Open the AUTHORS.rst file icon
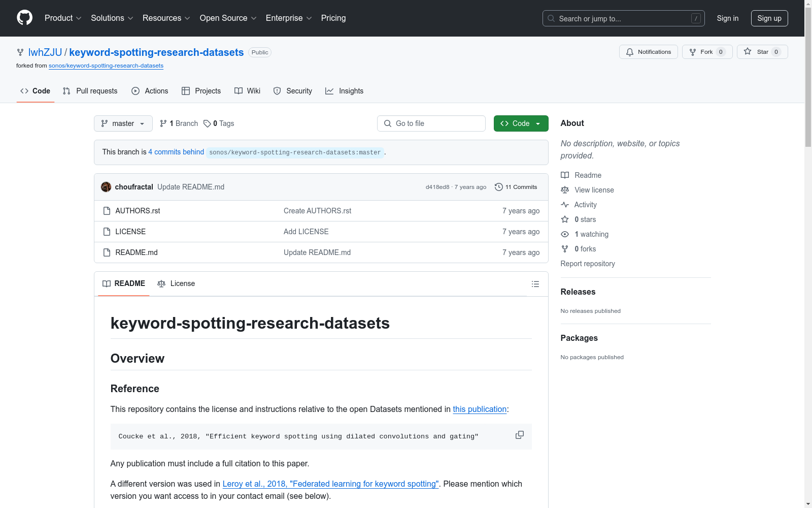This screenshot has width=812, height=508. pos(107,211)
